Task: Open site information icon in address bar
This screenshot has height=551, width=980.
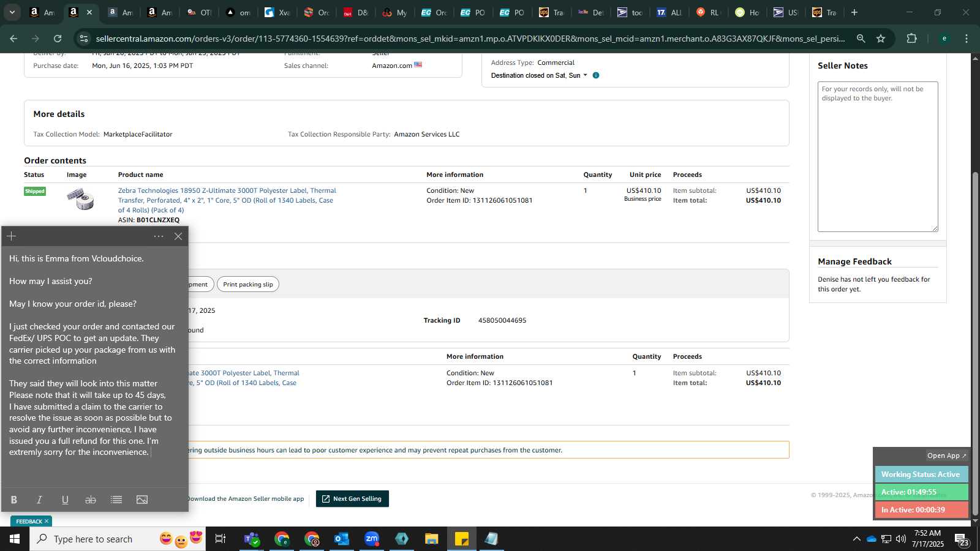Action: [x=84, y=39]
